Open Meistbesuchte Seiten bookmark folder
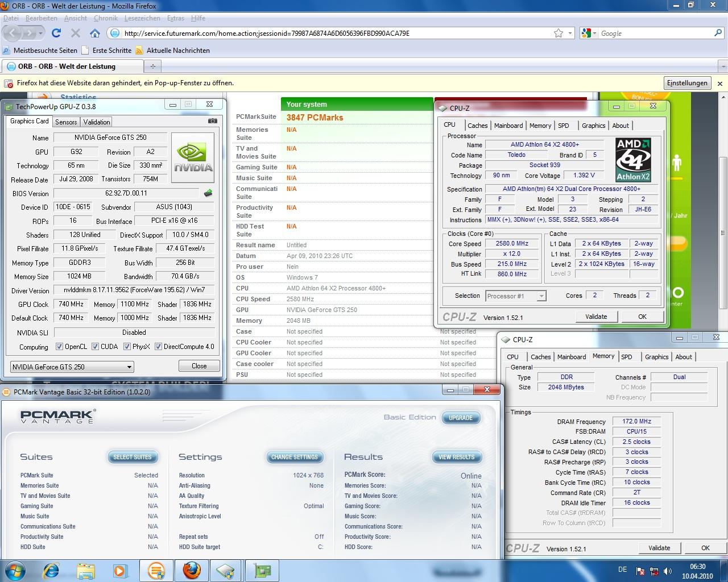The image size is (728, 582). (x=40, y=51)
